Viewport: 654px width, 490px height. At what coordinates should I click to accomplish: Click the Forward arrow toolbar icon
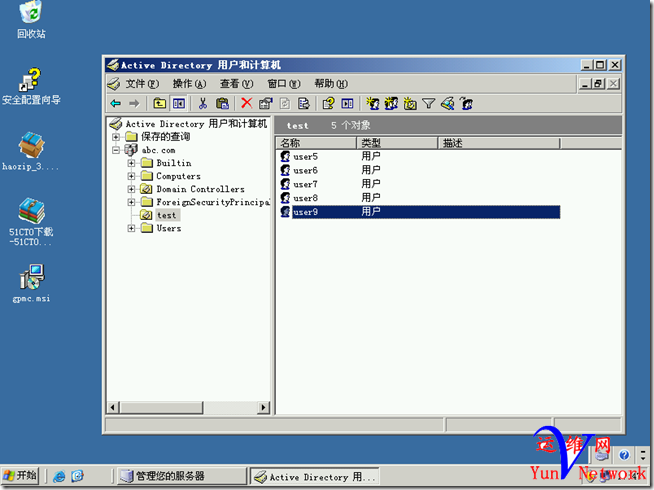click(x=134, y=103)
